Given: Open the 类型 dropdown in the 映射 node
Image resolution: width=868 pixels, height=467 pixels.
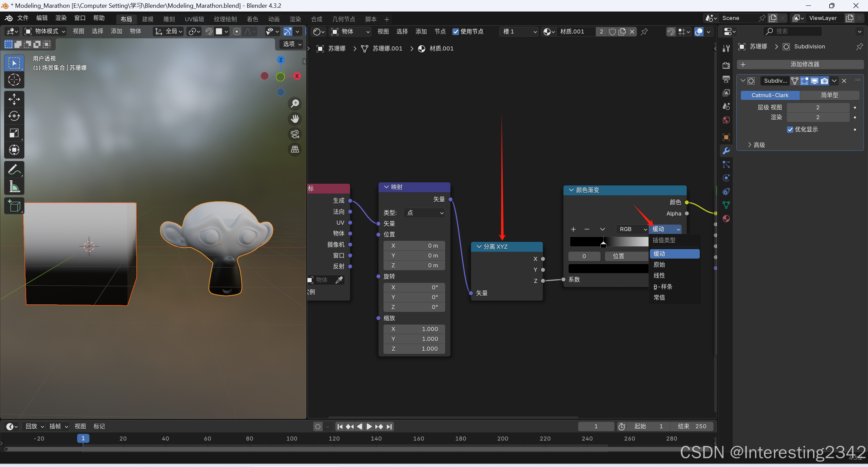Looking at the screenshot, I should click(425, 213).
